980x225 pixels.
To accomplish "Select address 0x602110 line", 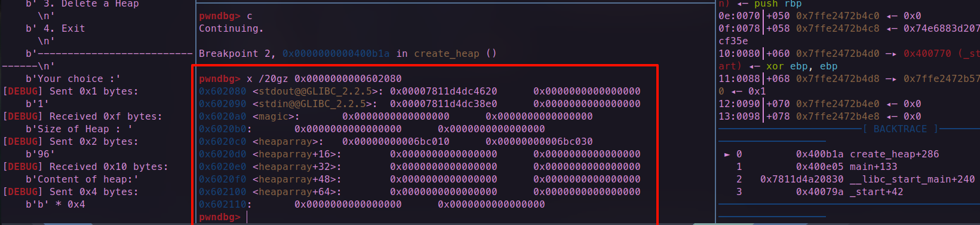I will click(x=372, y=204).
